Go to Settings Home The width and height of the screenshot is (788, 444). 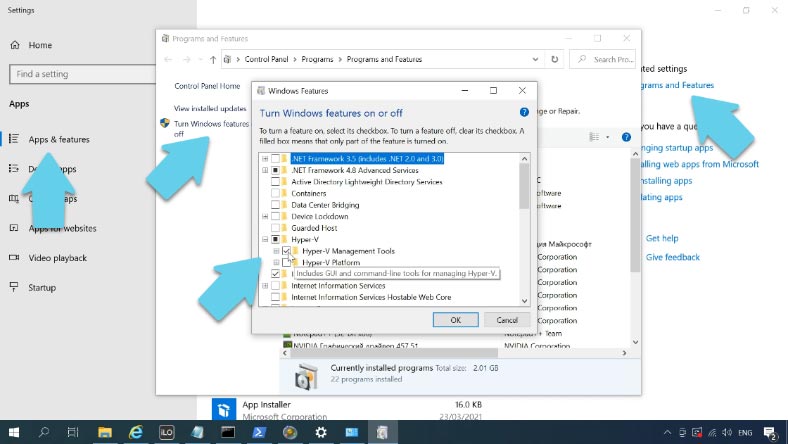(40, 45)
